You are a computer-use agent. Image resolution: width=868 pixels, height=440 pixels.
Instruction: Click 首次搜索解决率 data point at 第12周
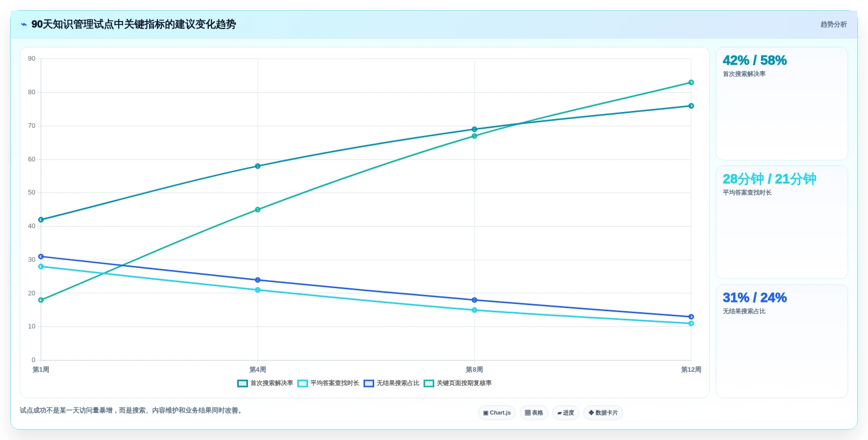pos(691,106)
